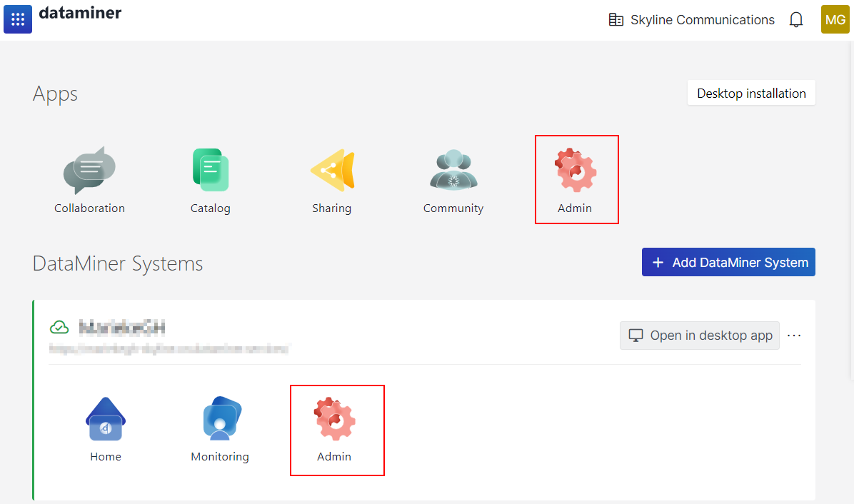Click the blurred system URL link
The height and width of the screenshot is (504, 854).
coord(170,349)
